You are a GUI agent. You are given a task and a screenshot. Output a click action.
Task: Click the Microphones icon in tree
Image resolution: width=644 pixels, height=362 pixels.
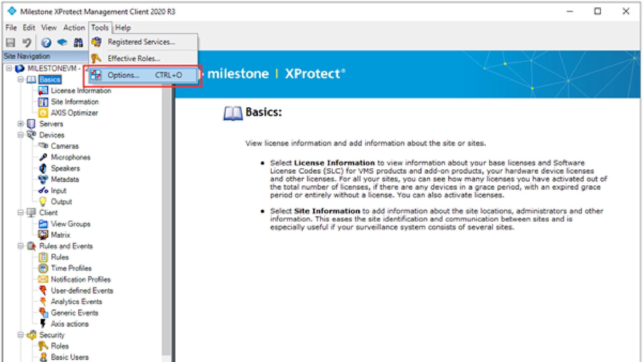coord(43,157)
